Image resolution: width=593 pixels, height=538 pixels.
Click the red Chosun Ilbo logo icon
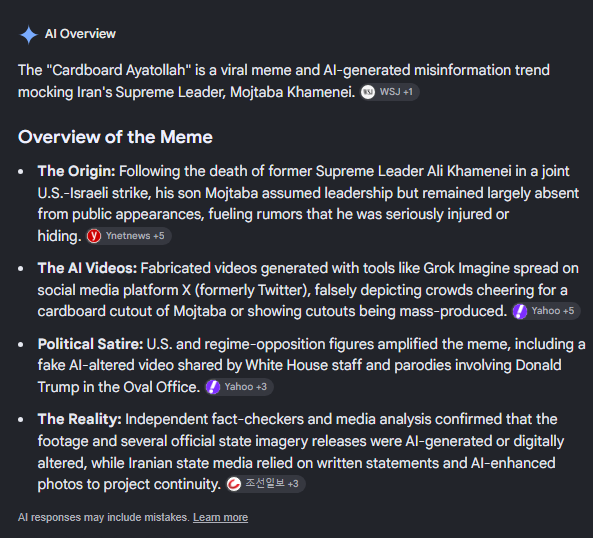pyautogui.click(x=234, y=484)
